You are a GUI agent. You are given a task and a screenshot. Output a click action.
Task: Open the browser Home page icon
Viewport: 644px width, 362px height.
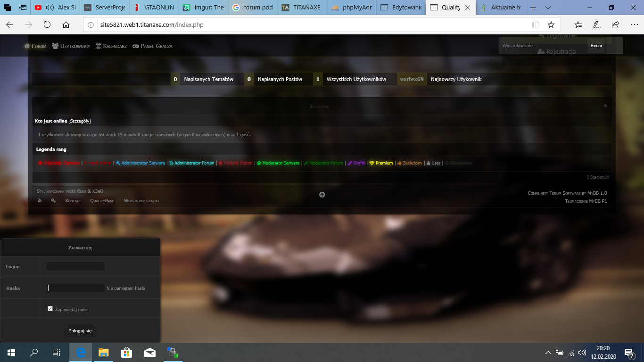(x=66, y=25)
